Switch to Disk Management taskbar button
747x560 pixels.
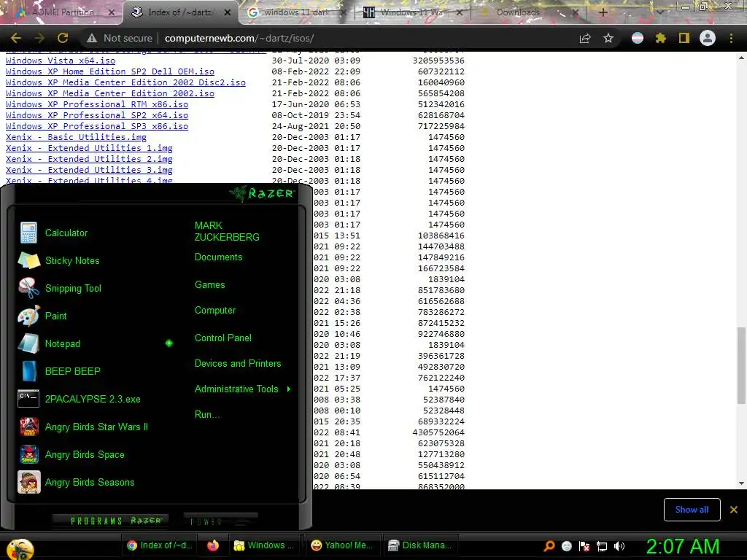[x=421, y=545]
